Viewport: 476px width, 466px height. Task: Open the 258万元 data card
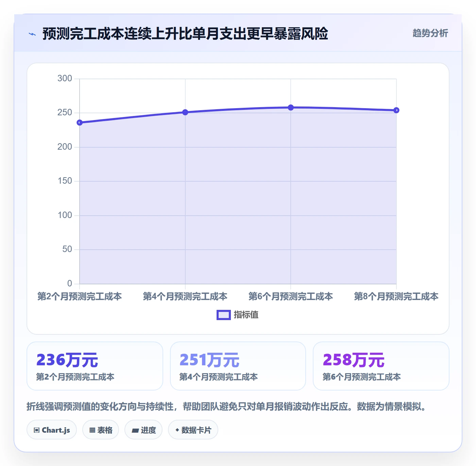tap(381, 366)
